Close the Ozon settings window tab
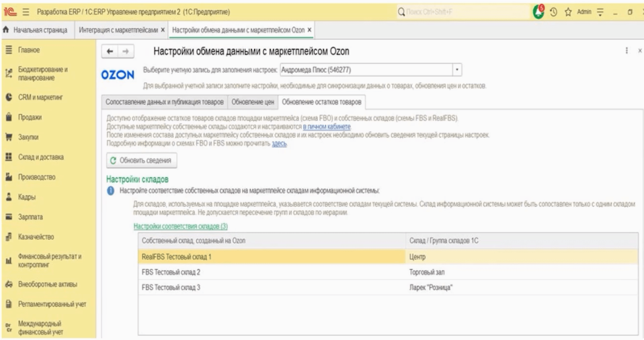 (x=310, y=30)
